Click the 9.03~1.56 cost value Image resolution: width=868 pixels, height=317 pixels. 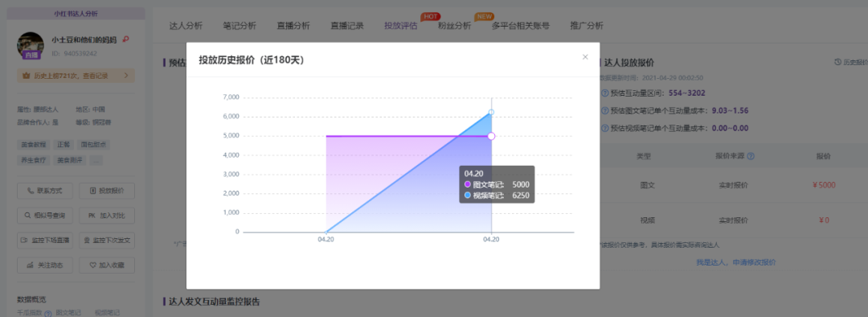[x=730, y=111]
